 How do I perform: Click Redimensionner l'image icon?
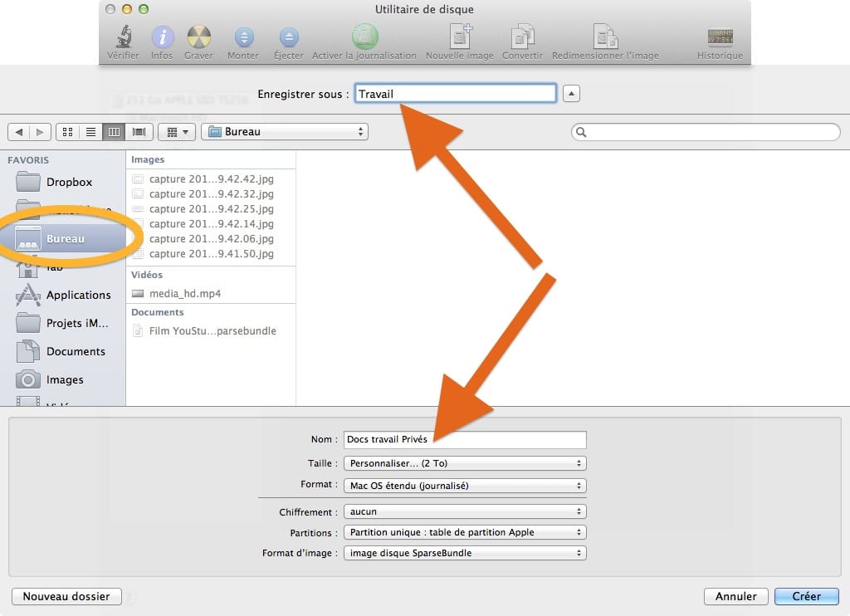(x=605, y=37)
